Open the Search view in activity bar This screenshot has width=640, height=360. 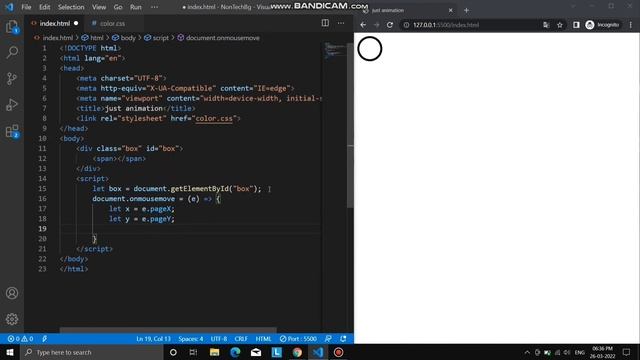[12, 52]
